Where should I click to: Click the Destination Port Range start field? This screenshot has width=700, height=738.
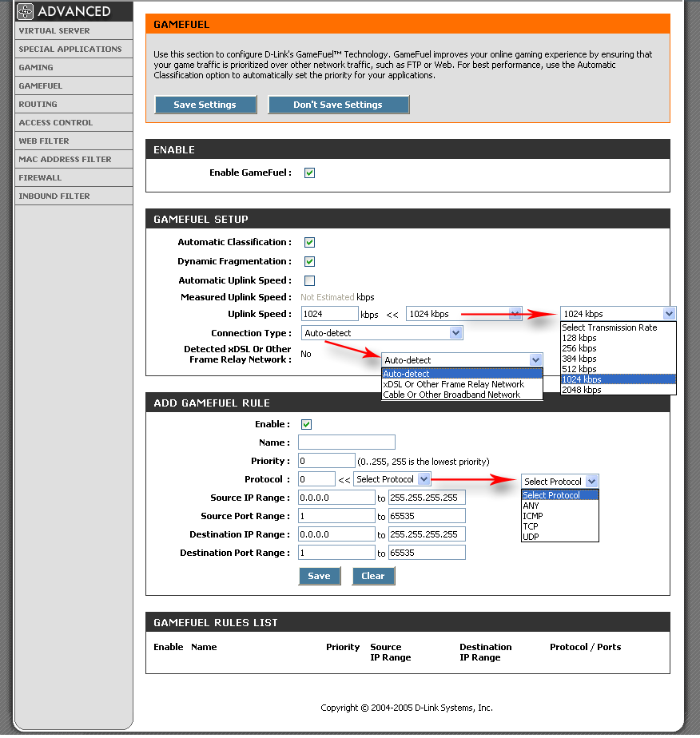pos(336,553)
